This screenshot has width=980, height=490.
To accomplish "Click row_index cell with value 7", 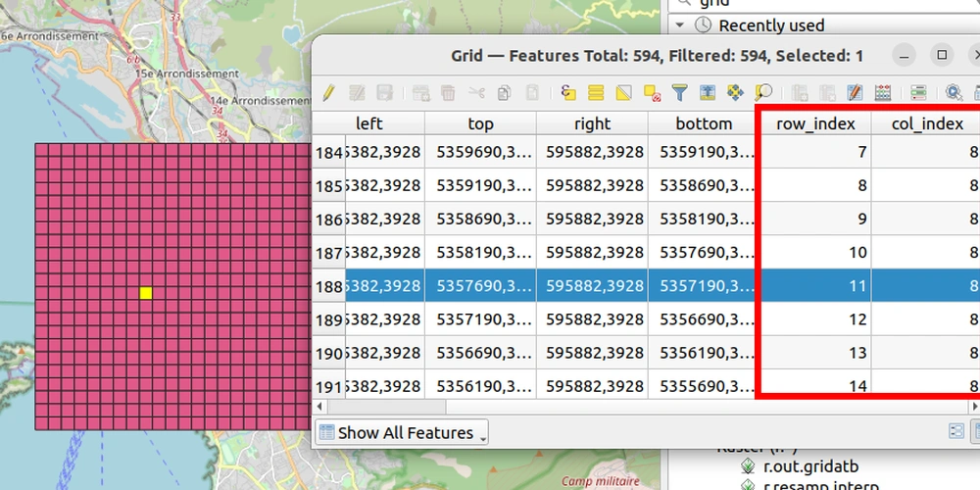I will point(815,152).
